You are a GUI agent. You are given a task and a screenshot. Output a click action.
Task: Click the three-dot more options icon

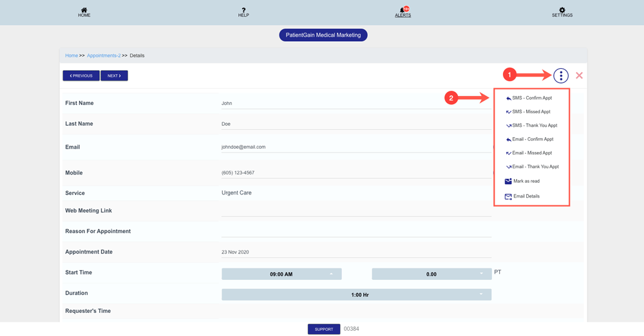(x=561, y=76)
